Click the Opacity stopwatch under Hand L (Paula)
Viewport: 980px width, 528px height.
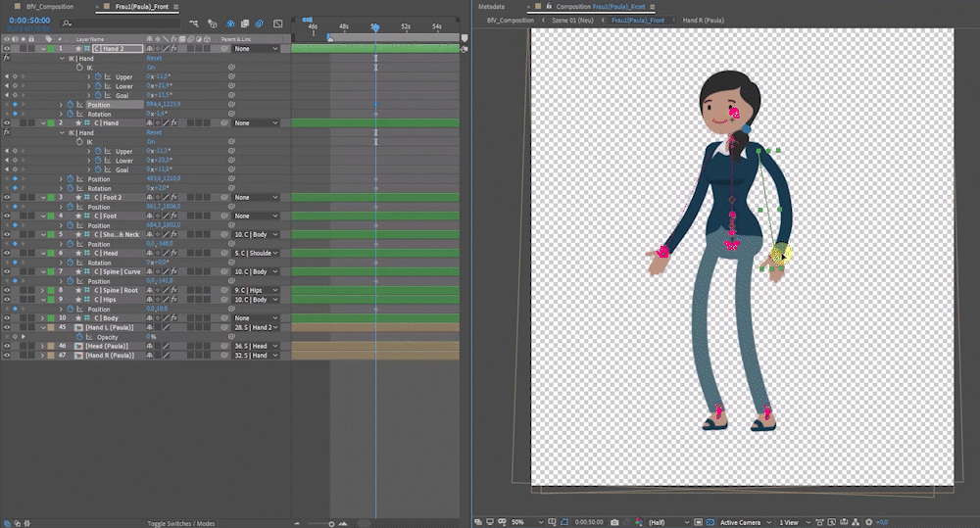[x=81, y=336]
